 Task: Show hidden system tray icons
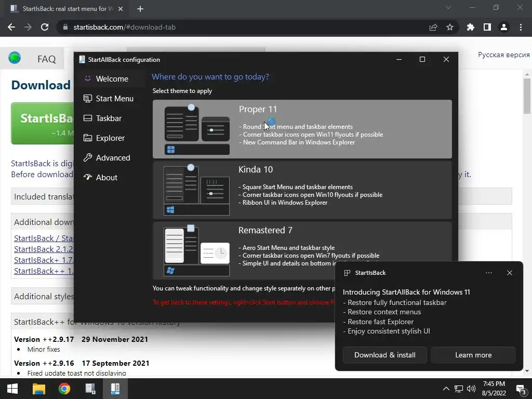[x=446, y=389]
